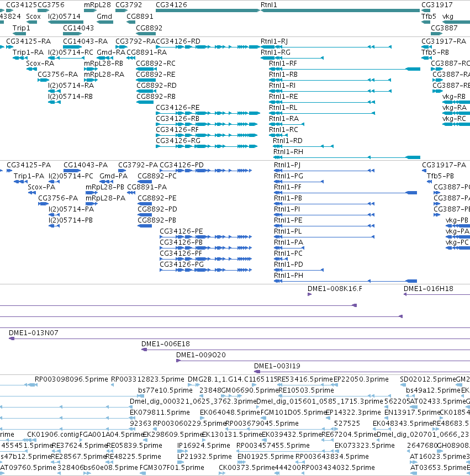Screen dimensions: 470x476
Task: Open the Trip1 gene label
Action: coord(21,28)
